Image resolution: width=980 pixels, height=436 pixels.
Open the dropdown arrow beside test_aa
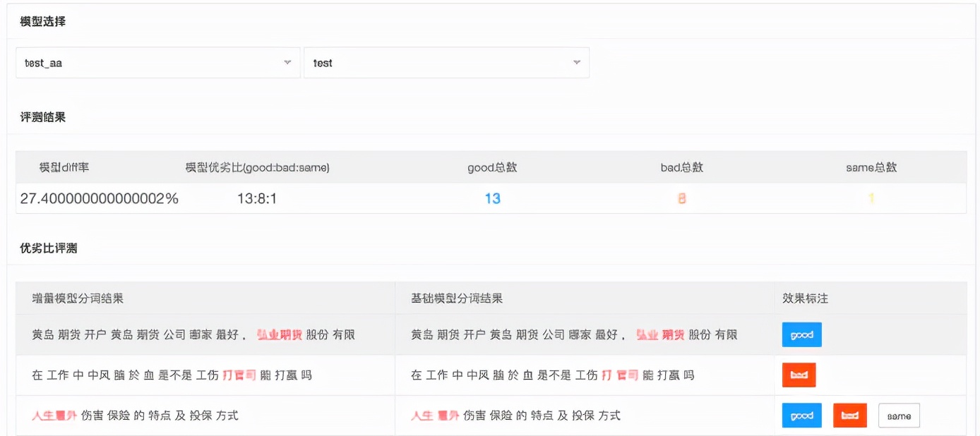288,62
